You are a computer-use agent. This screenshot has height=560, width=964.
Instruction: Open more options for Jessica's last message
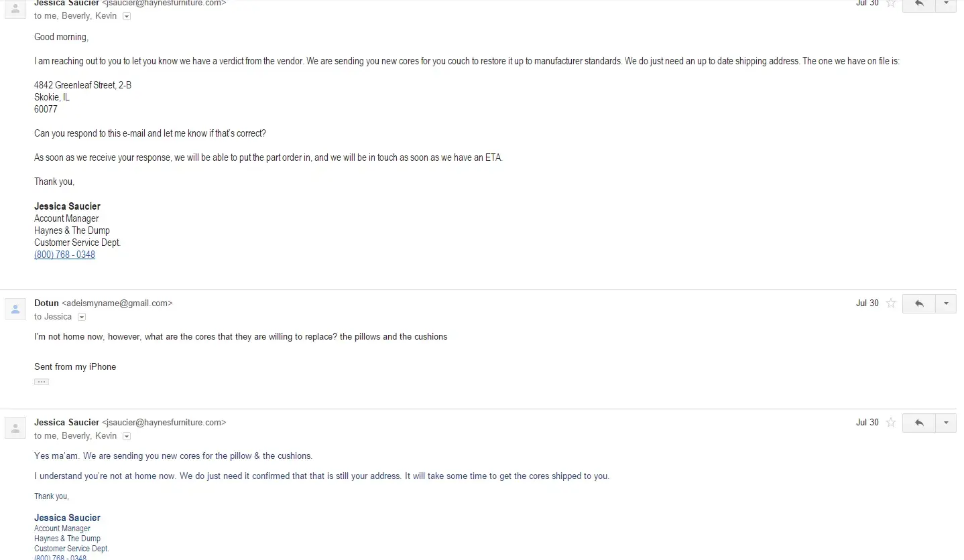tap(946, 423)
